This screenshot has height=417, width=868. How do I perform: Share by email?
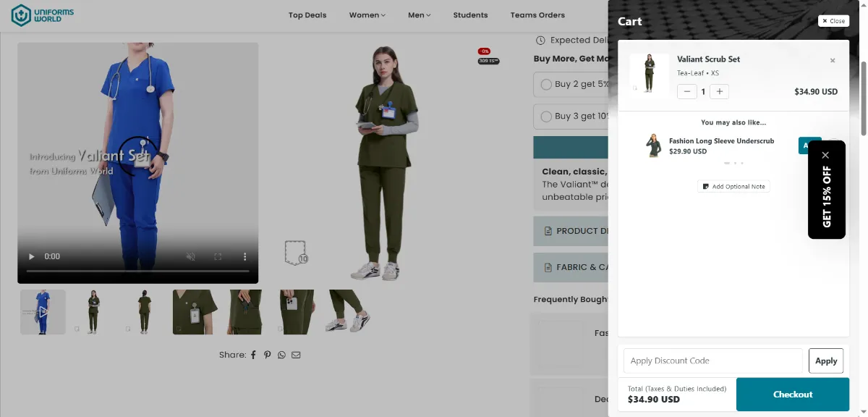point(296,355)
